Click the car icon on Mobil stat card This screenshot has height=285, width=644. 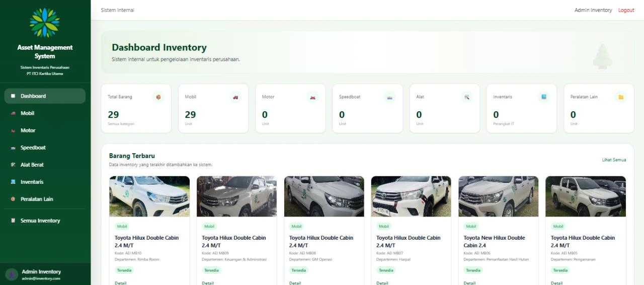click(235, 97)
